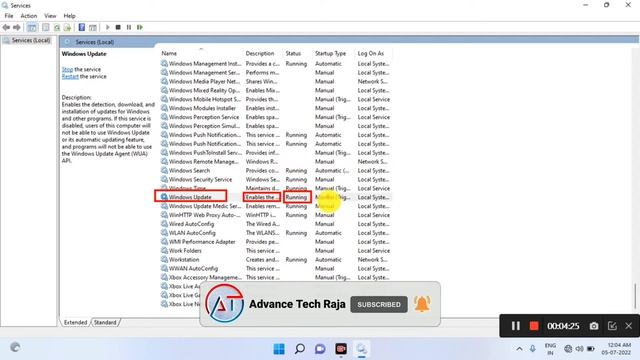The image size is (640, 360).
Task: Stop the service with the toolbar Stop icon
Action: tap(118, 27)
